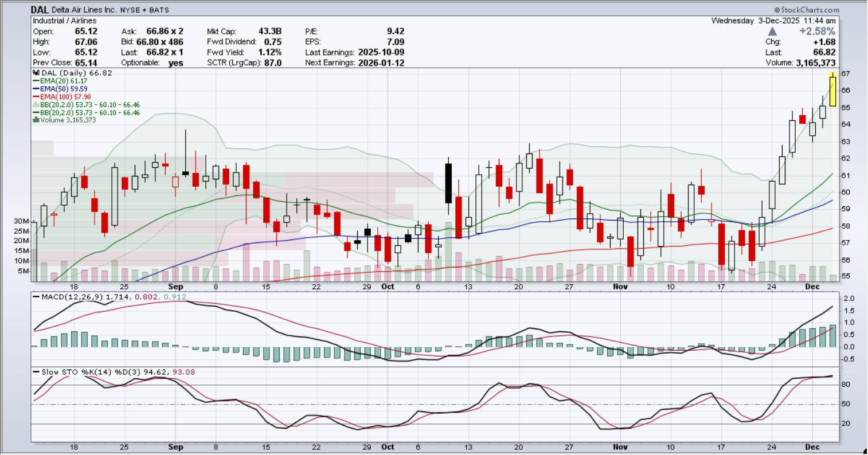Click the 30M label on the volume axis
868x455 pixels.
pos(22,221)
